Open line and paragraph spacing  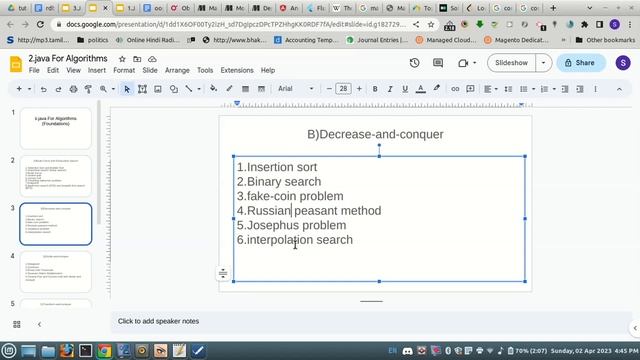point(508,89)
